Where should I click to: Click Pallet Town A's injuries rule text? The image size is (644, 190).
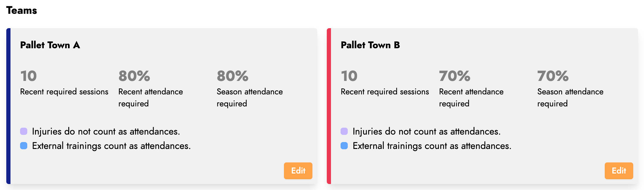tap(106, 132)
